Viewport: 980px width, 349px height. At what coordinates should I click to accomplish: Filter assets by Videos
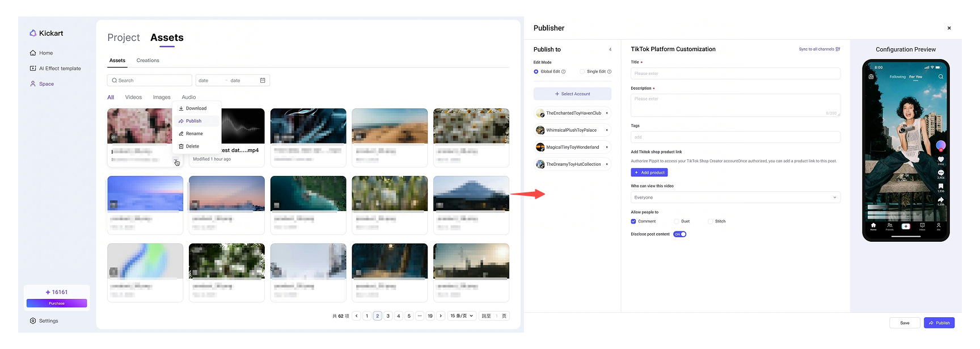[133, 97]
